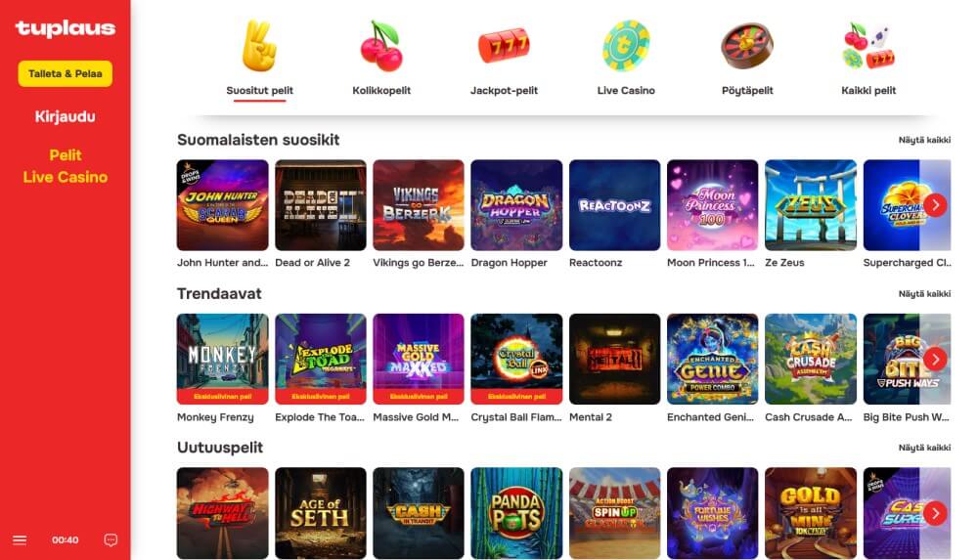Screen dimensions: 978x560
Task: Expand the Suomalaisten suosikit row with the arrow
Action: click(x=935, y=205)
